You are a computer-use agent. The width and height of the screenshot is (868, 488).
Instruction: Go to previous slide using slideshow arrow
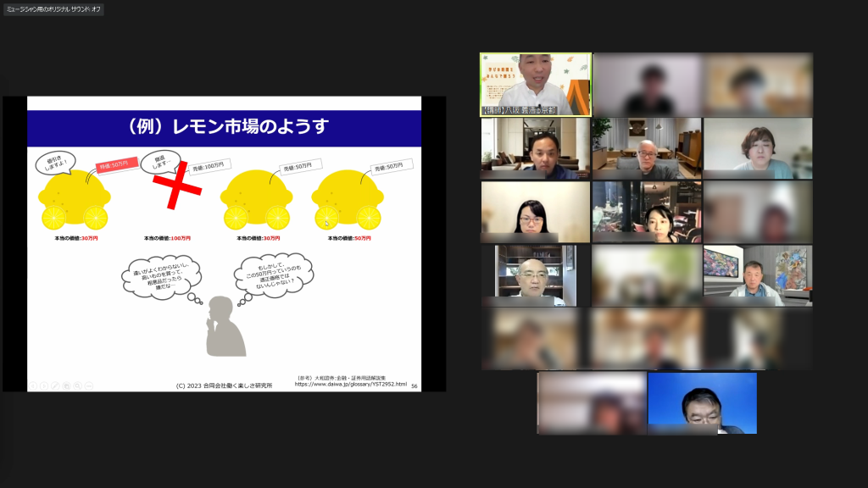coord(34,385)
